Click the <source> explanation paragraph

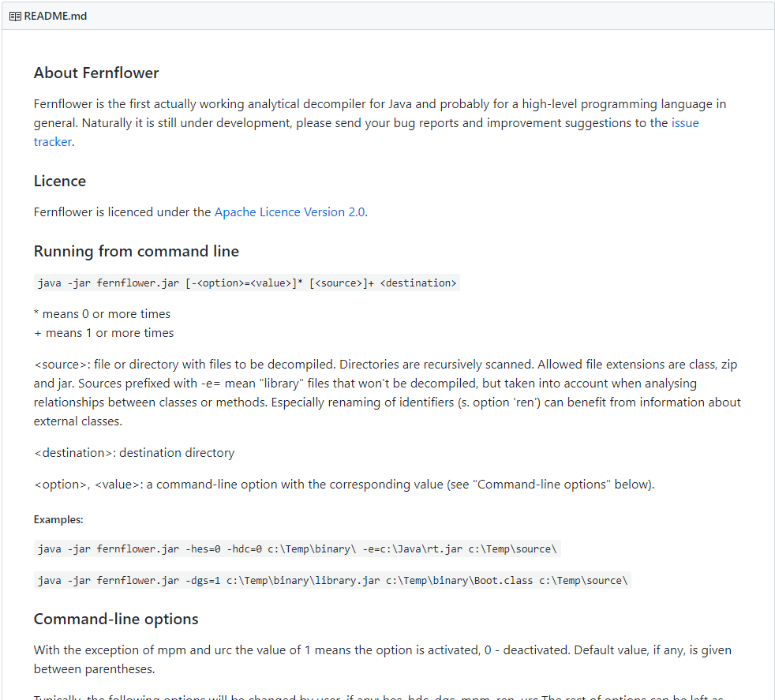[385, 383]
